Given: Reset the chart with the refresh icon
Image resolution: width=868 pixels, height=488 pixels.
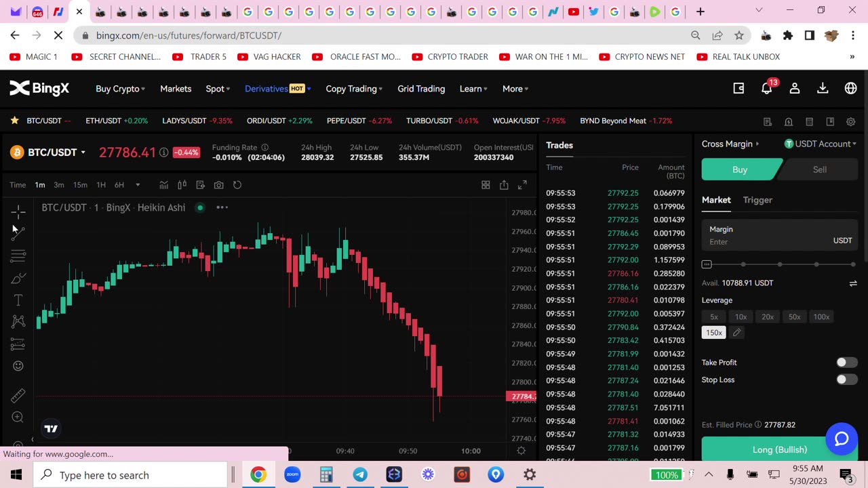Looking at the screenshot, I should [237, 185].
